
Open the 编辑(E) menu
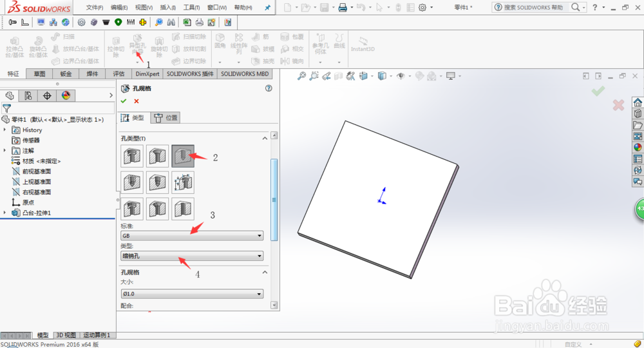tap(119, 7)
